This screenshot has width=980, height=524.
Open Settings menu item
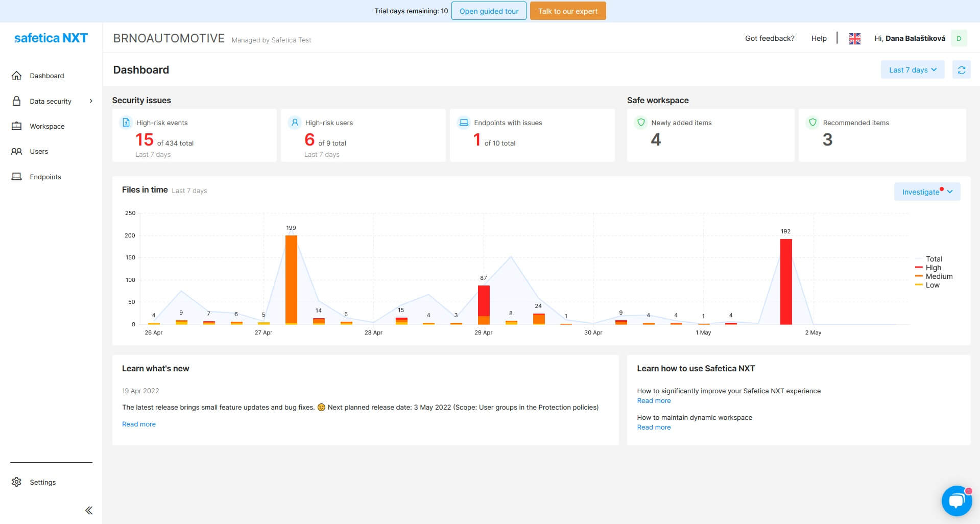tap(43, 482)
